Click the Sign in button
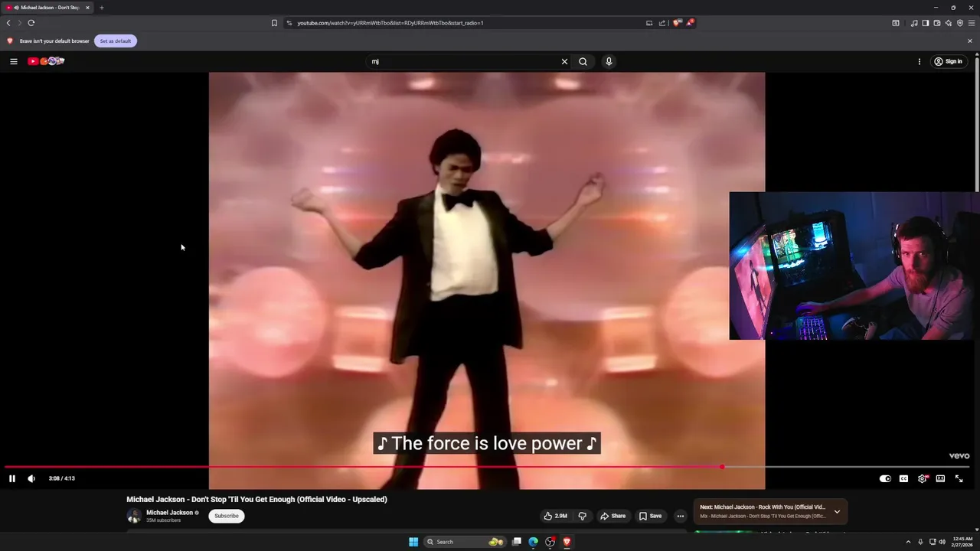 [x=948, y=61]
